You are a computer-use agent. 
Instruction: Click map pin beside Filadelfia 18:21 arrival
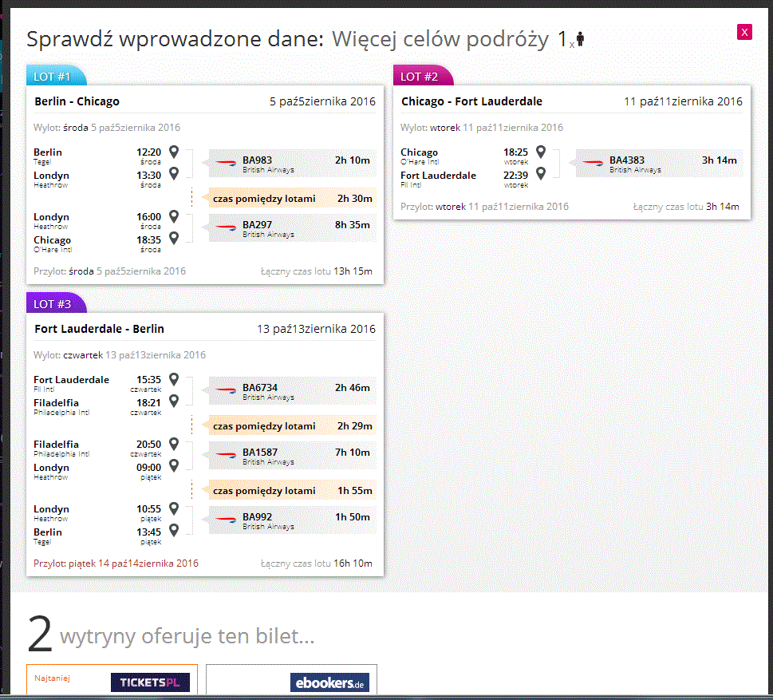(174, 401)
